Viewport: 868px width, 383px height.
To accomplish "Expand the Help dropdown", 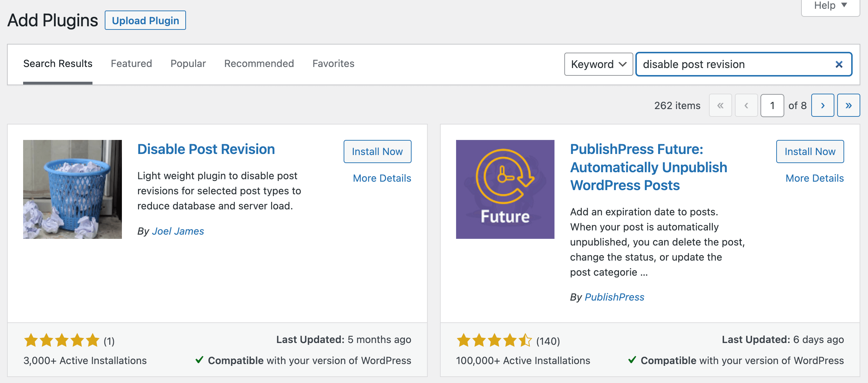I will 829,5.
